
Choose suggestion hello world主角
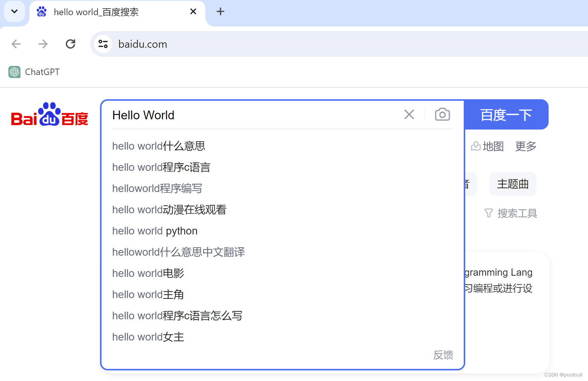[x=282, y=295]
